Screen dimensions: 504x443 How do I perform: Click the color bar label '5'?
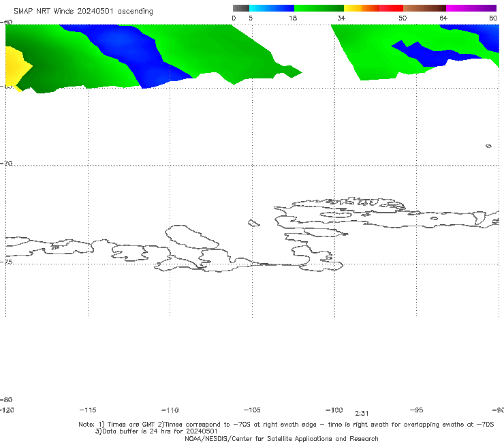[251, 18]
